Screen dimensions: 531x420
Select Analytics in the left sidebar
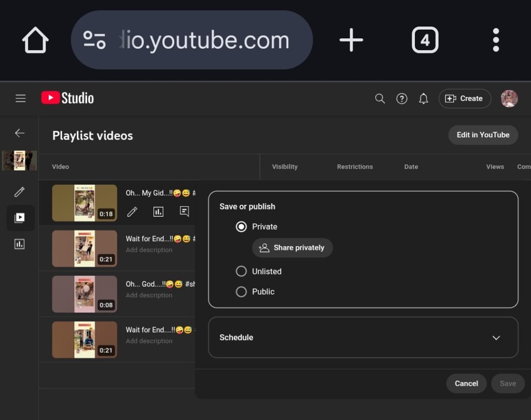(19, 244)
